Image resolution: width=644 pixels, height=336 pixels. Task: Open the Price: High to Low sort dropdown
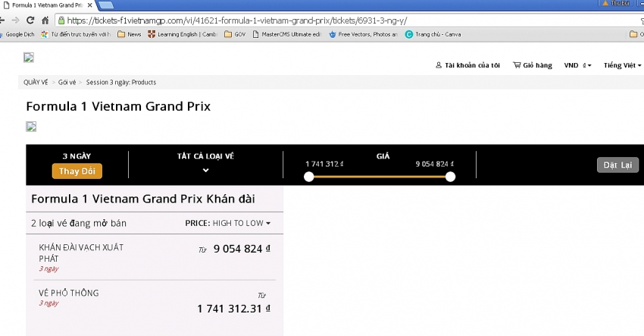228,223
